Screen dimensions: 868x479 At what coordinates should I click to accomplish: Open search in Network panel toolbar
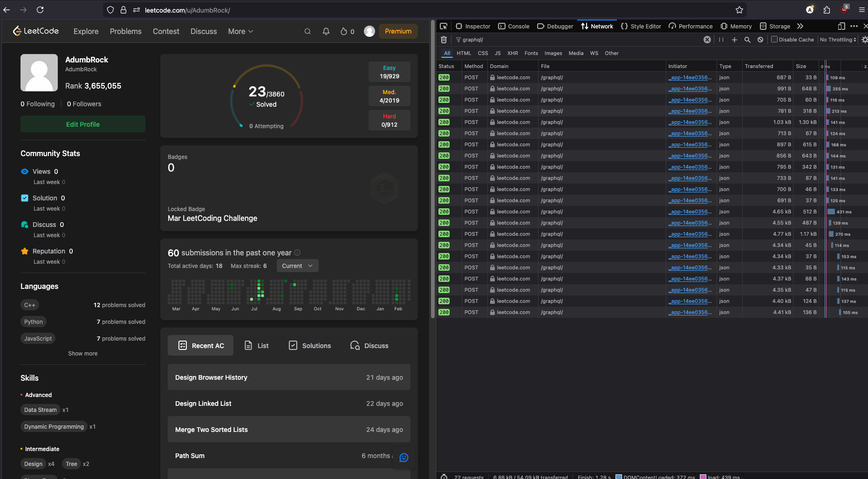[x=747, y=40]
